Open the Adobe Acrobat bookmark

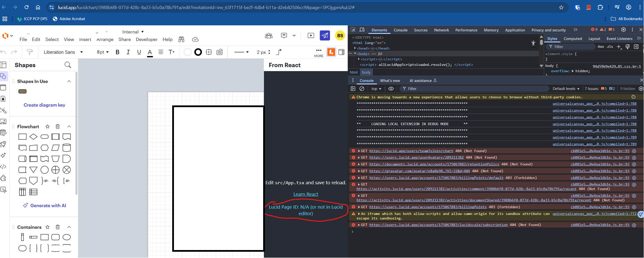[69, 19]
